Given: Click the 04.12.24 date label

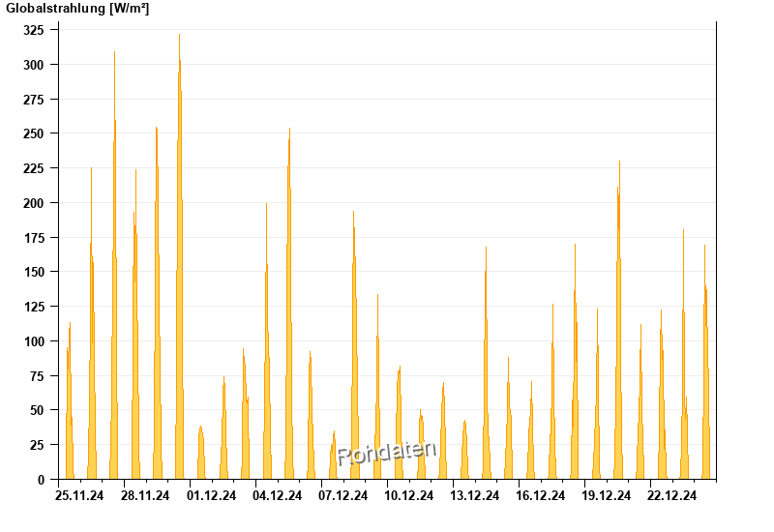Looking at the screenshot, I should [277, 495].
